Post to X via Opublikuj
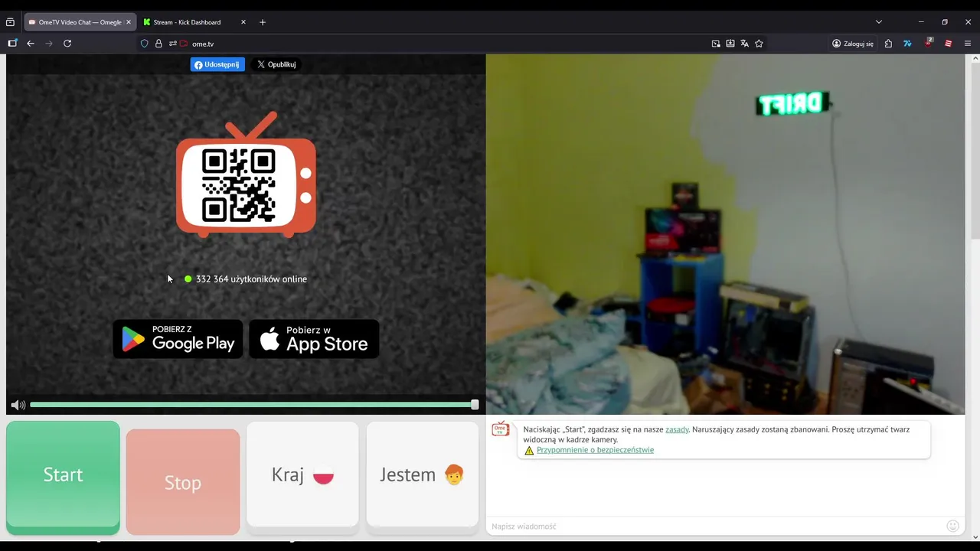This screenshot has width=980, height=551. [276, 64]
